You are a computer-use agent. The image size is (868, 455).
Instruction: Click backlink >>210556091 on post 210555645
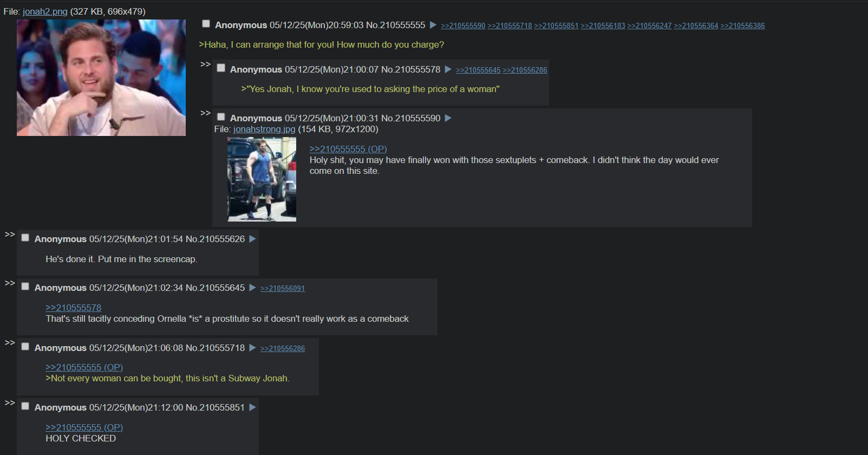click(x=283, y=288)
